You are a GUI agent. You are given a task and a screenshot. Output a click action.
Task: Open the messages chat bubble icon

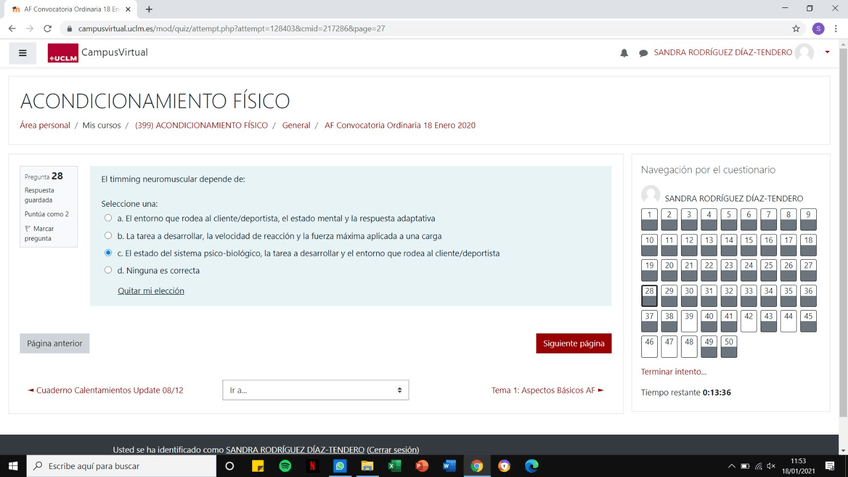pyautogui.click(x=643, y=53)
